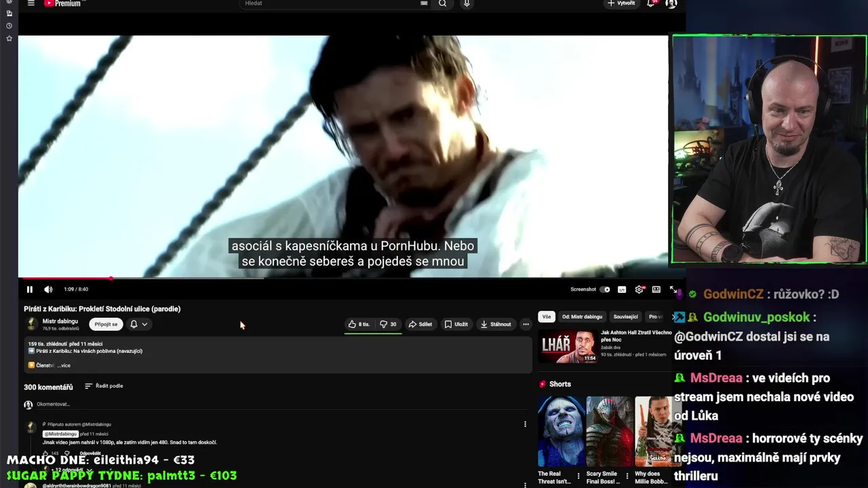This screenshot has height=488, width=868.
Task: Take a Screenshot of the video
Action: [583, 289]
